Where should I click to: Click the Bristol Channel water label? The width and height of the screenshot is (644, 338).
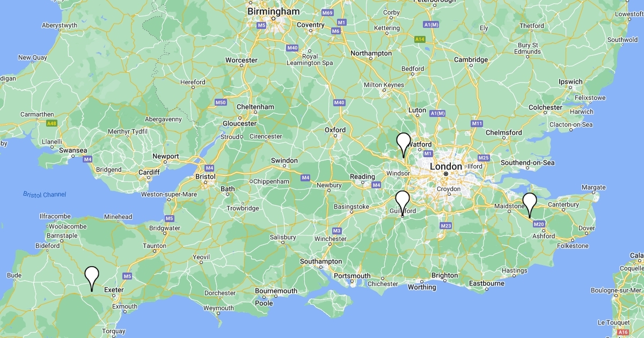click(45, 194)
